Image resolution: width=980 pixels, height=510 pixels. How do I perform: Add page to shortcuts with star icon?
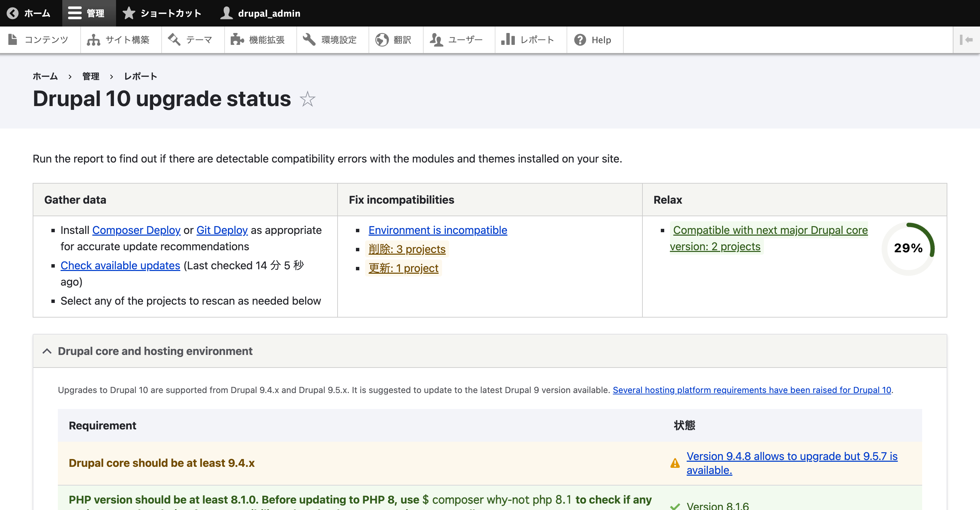(307, 99)
